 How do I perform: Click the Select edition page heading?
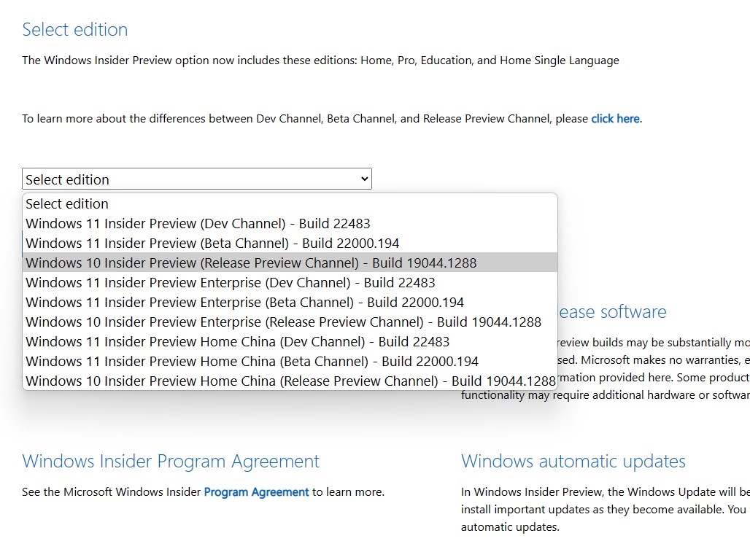74,29
